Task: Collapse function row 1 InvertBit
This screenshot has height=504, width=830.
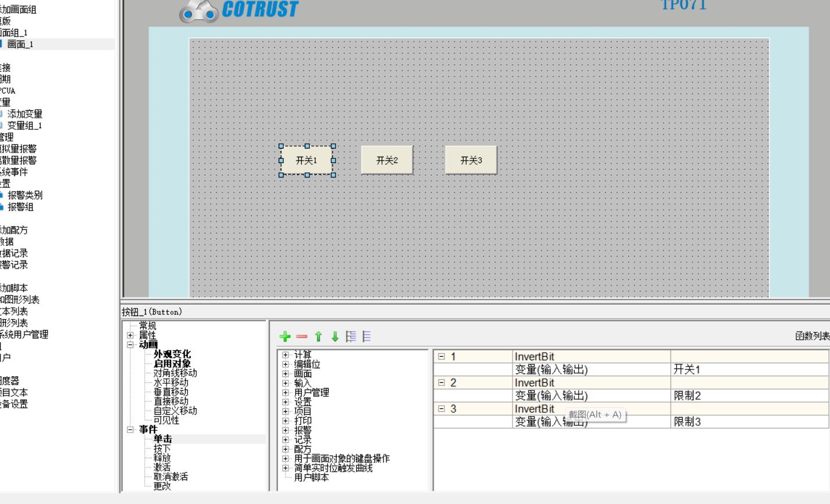Action: 441,357
